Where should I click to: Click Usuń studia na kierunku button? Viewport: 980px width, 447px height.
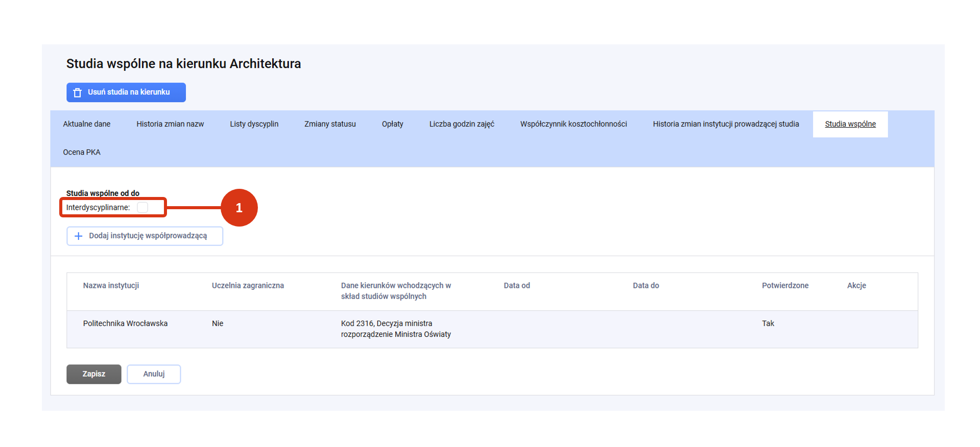point(126,92)
